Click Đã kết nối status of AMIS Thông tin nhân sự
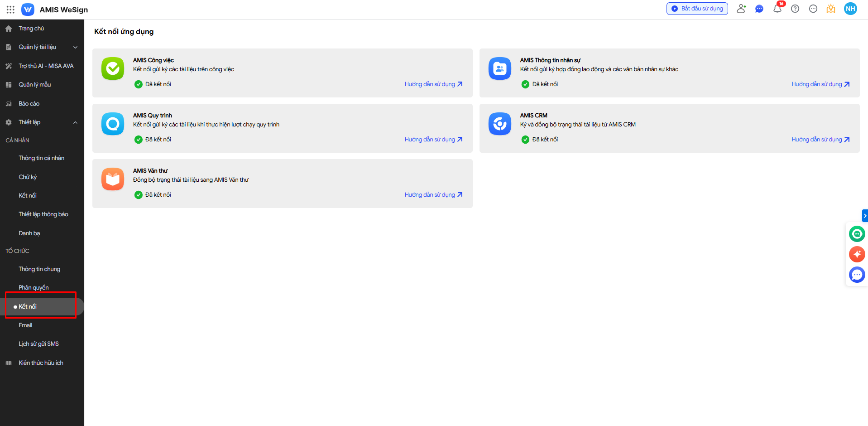Screen dimensions: 868x426 tap(540, 84)
